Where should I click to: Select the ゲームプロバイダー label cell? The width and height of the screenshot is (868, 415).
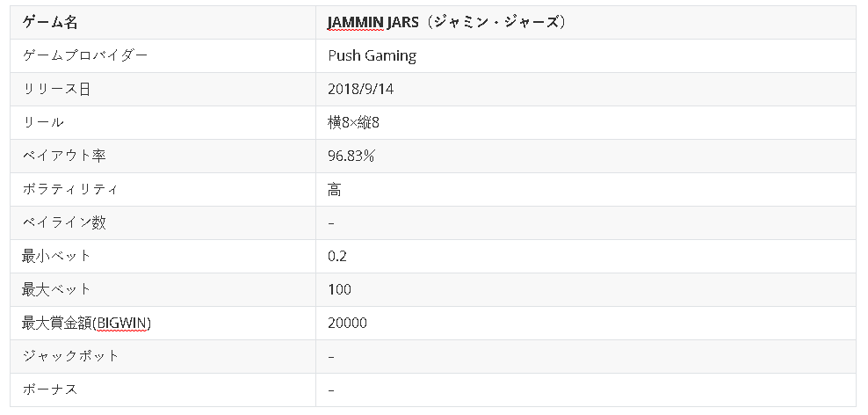[163, 55]
